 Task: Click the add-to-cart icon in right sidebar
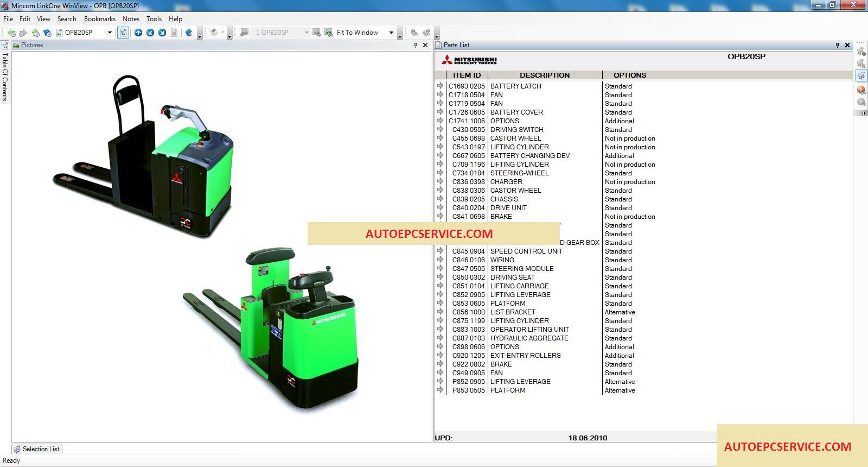[x=861, y=52]
